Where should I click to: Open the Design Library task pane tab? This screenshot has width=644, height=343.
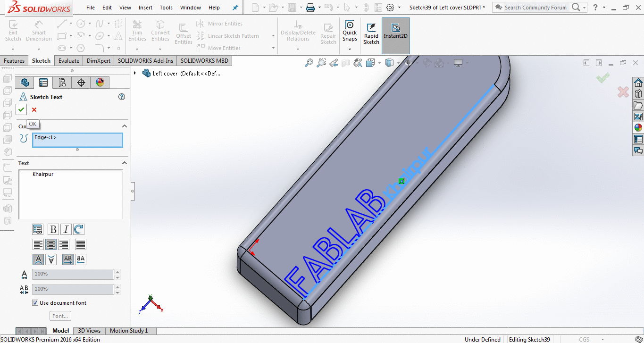[638, 94]
